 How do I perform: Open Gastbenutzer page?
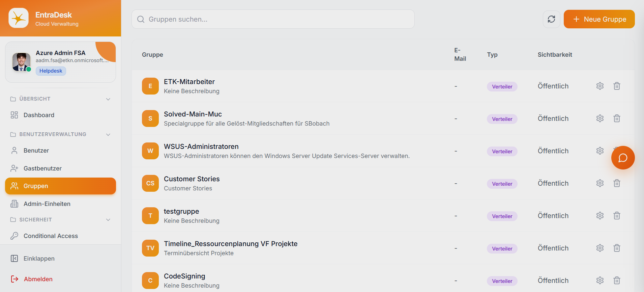(x=60, y=168)
